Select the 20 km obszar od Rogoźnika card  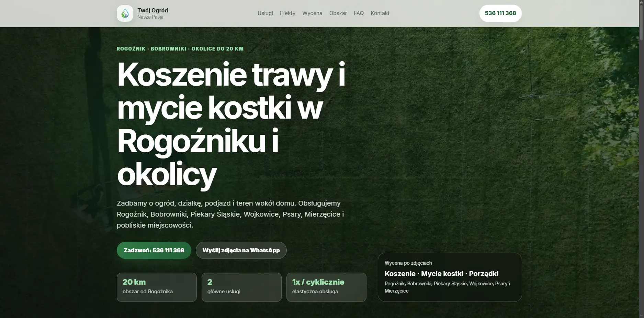click(157, 287)
